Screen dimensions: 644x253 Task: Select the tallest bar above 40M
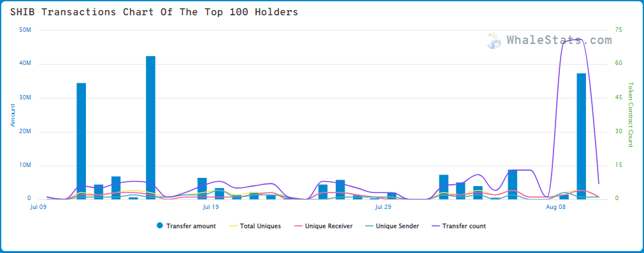click(x=151, y=127)
